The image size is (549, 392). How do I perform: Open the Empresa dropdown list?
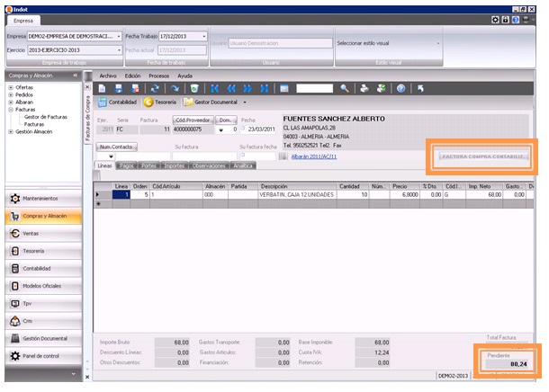click(119, 37)
